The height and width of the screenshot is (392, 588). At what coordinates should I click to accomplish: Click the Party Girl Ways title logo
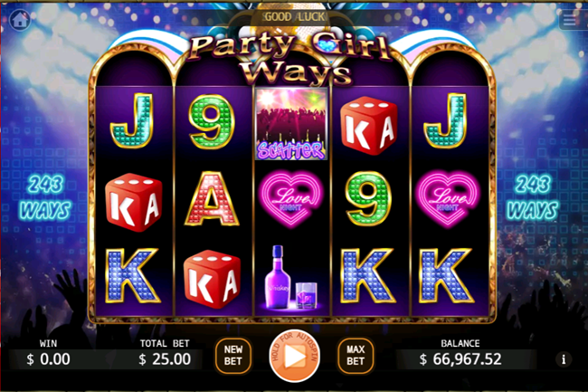290,57
